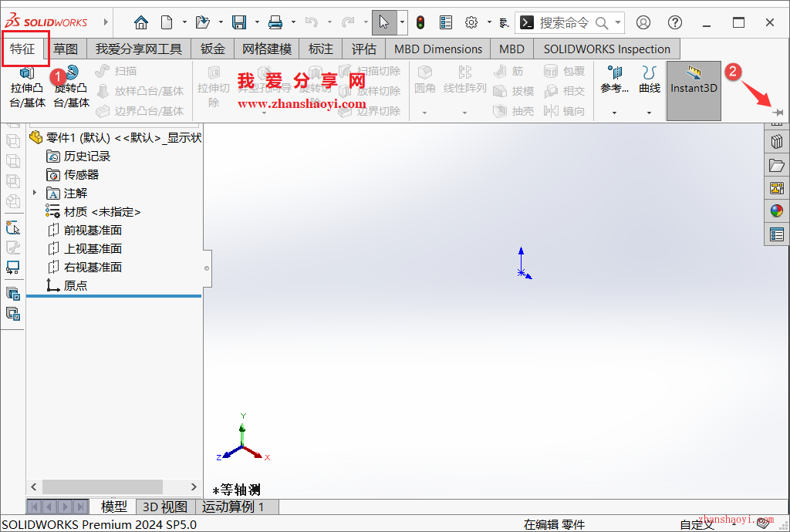Open Curves (曲线) tool
The image size is (790, 532).
click(x=650, y=80)
